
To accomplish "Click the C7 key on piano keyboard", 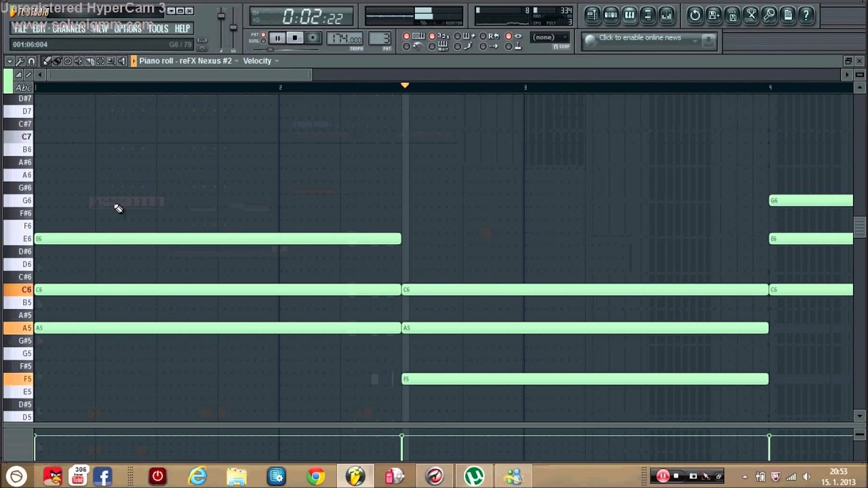I will [x=18, y=137].
